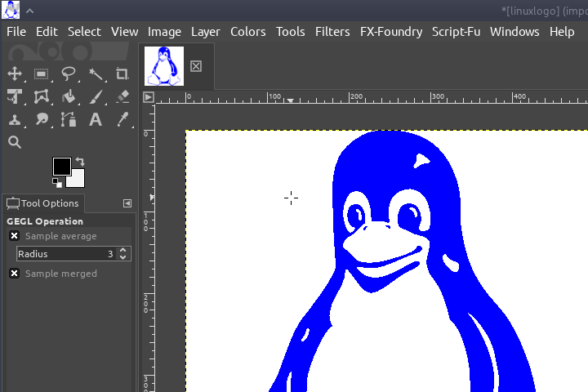Open the Edit menu

coord(47,32)
